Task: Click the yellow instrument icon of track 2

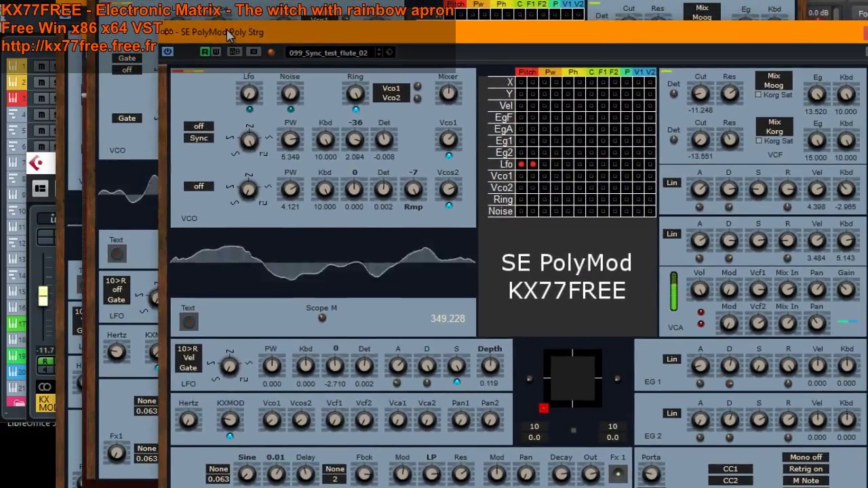Action: tap(13, 83)
